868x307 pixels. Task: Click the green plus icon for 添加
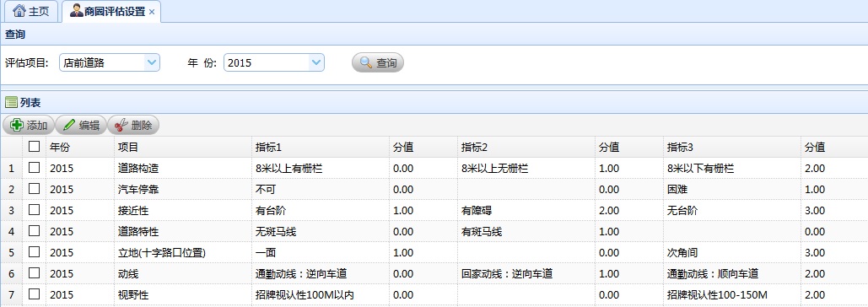(17, 125)
